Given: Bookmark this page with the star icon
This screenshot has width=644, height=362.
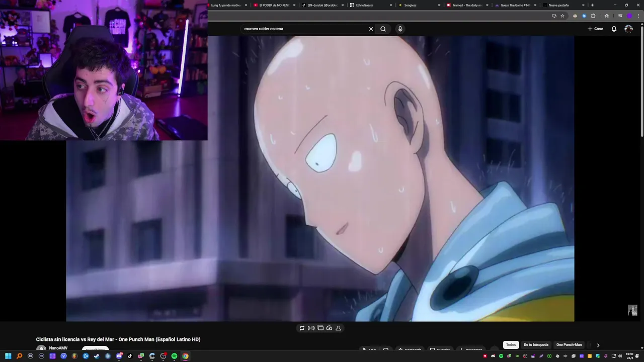Looking at the screenshot, I should click(x=562, y=16).
